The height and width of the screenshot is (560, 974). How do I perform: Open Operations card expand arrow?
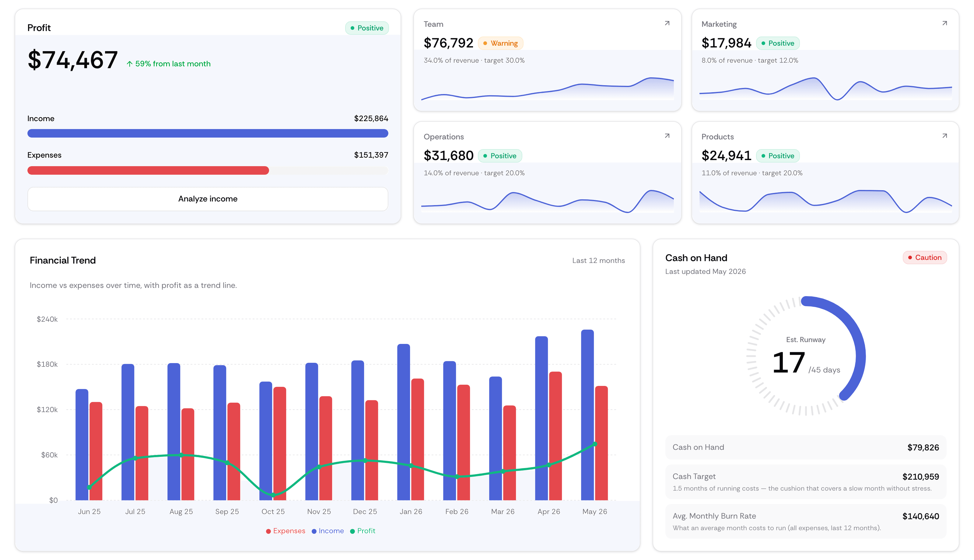point(667,136)
